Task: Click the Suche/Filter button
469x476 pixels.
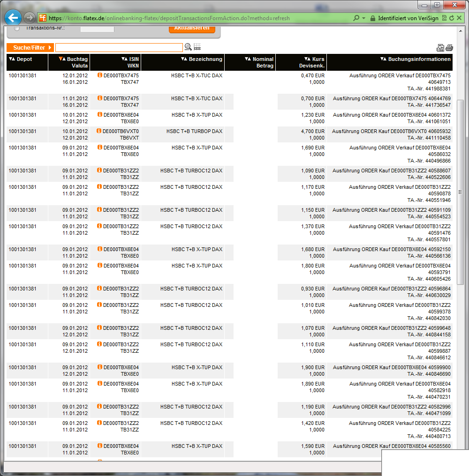Action: click(30, 48)
